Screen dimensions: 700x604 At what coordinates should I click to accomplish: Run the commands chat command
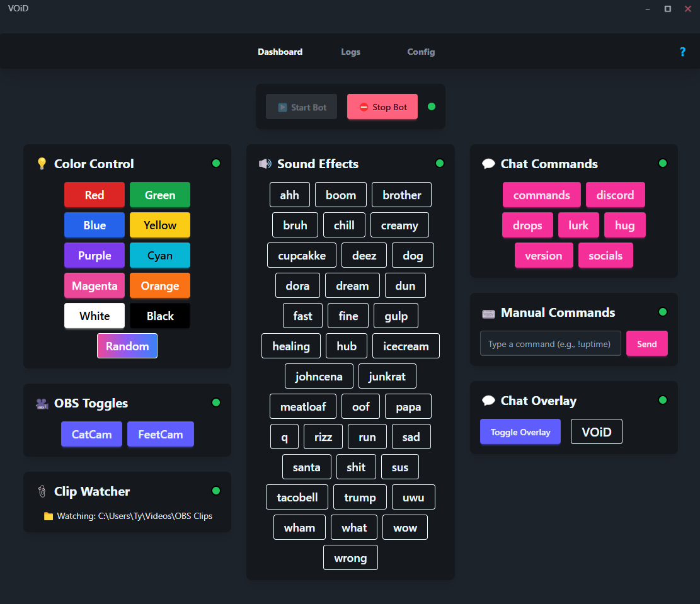tap(541, 195)
